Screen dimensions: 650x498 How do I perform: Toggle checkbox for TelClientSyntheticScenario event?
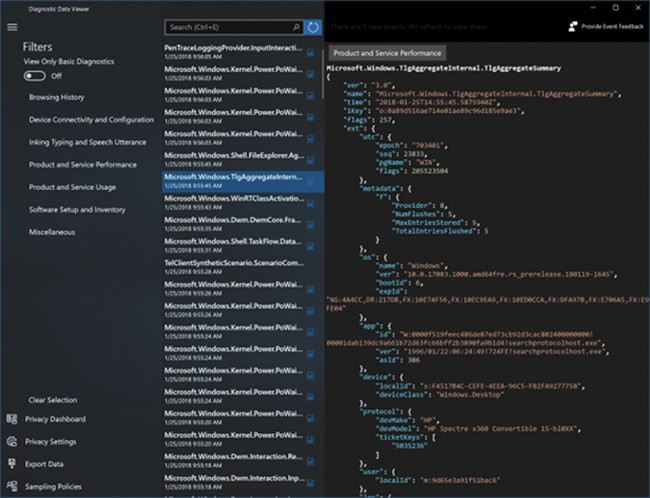pyautogui.click(x=311, y=267)
